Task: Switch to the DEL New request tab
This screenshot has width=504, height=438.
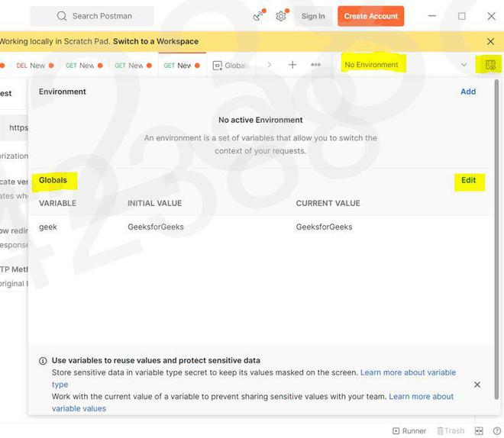Action: tap(34, 65)
